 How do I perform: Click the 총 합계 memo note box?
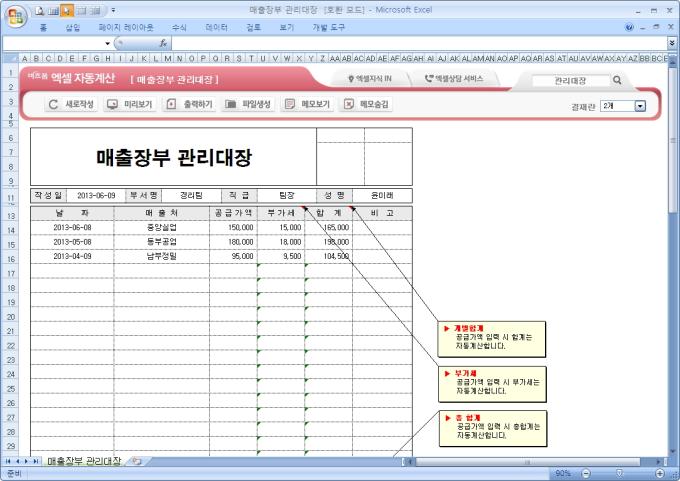pyautogui.click(x=493, y=429)
